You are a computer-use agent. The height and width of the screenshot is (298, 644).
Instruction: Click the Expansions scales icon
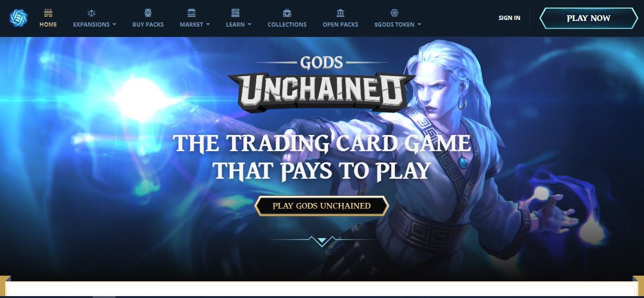pos(91,13)
